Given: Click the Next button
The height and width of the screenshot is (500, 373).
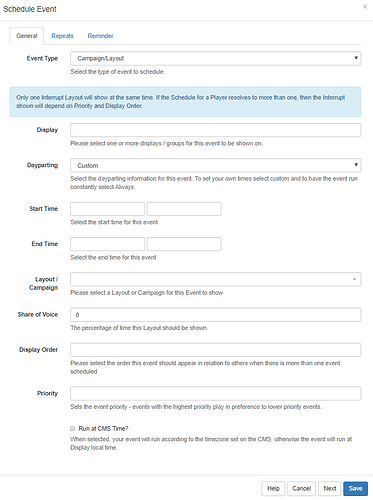Looking at the screenshot, I should tap(330, 489).
